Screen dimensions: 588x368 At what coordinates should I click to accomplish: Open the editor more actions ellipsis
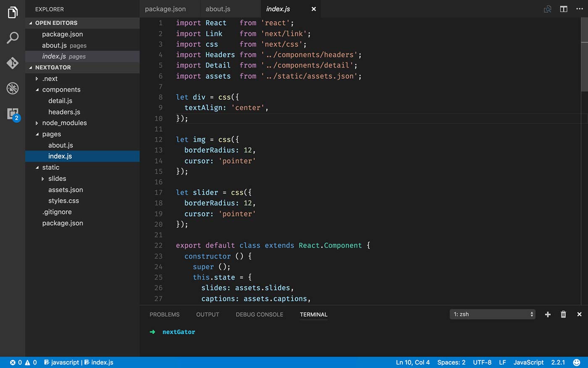coord(580,8)
